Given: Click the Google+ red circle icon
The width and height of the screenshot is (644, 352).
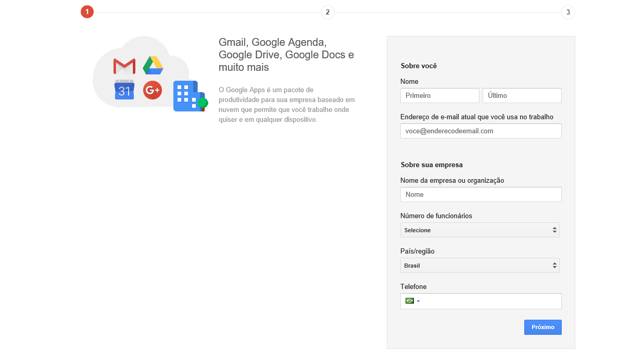Looking at the screenshot, I should 153,90.
